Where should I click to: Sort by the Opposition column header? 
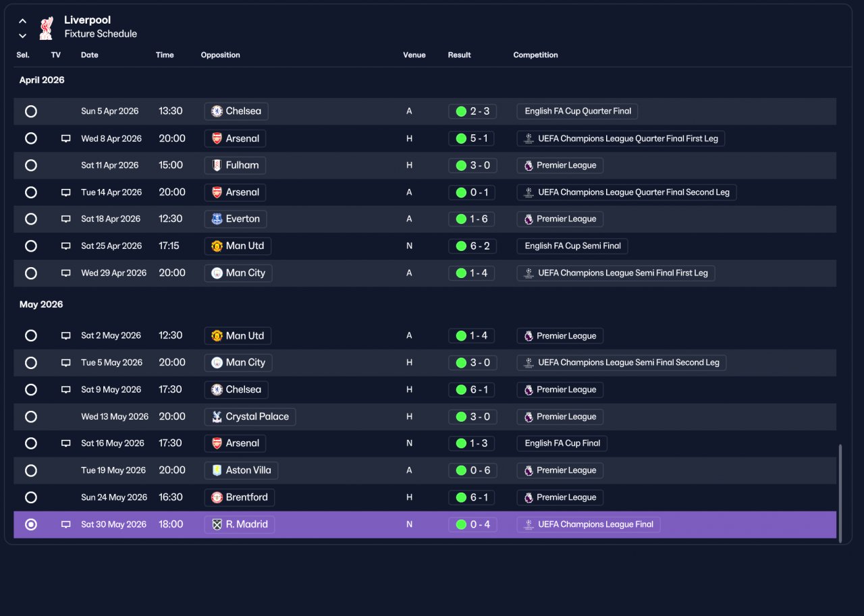point(221,55)
